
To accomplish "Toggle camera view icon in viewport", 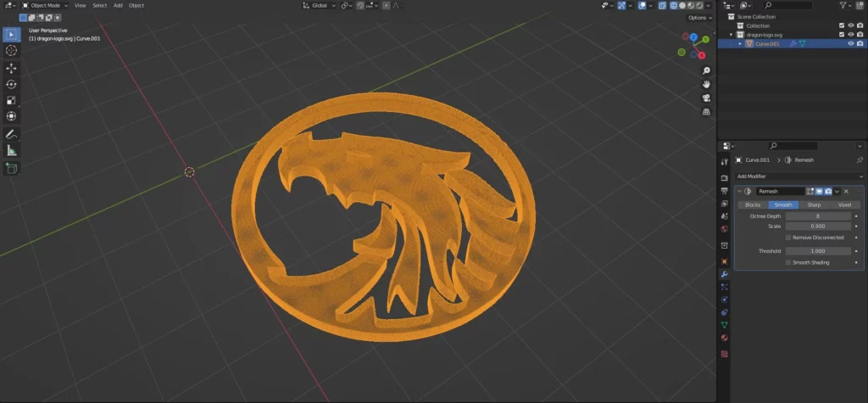I will 706,98.
